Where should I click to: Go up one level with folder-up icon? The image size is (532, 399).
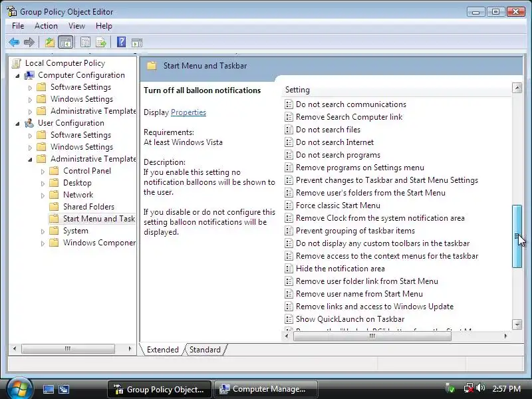point(49,43)
